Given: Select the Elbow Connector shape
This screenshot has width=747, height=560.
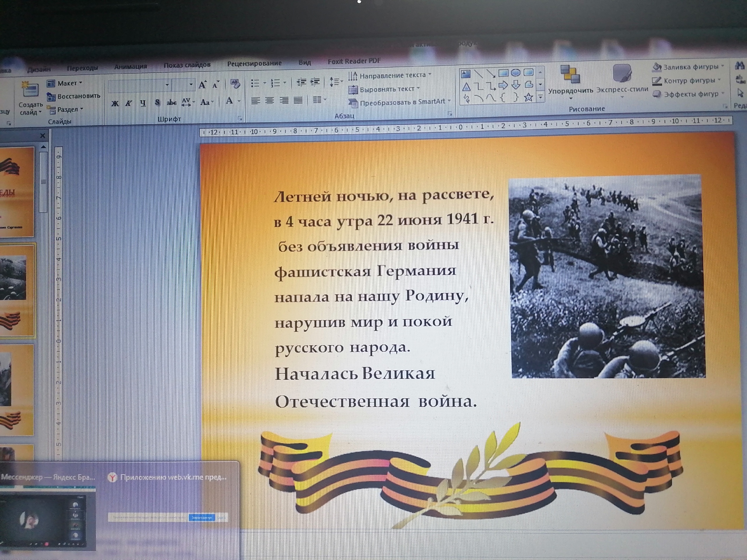Looking at the screenshot, I should 479,86.
